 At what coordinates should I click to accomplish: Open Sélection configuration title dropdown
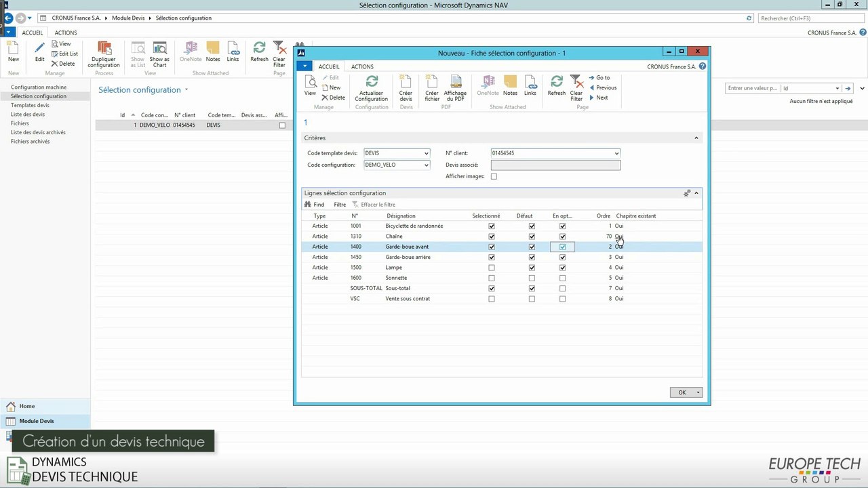click(186, 89)
